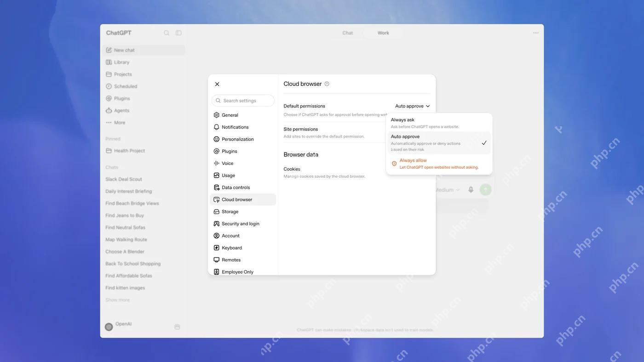Image resolution: width=644 pixels, height=362 pixels.
Task: Expand the chat list with Show more
Action: point(118,300)
